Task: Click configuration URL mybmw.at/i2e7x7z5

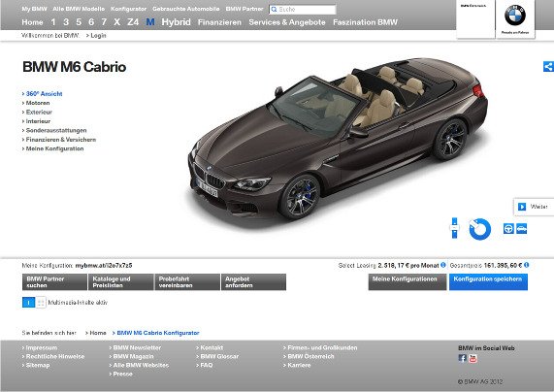Action: coord(104,265)
